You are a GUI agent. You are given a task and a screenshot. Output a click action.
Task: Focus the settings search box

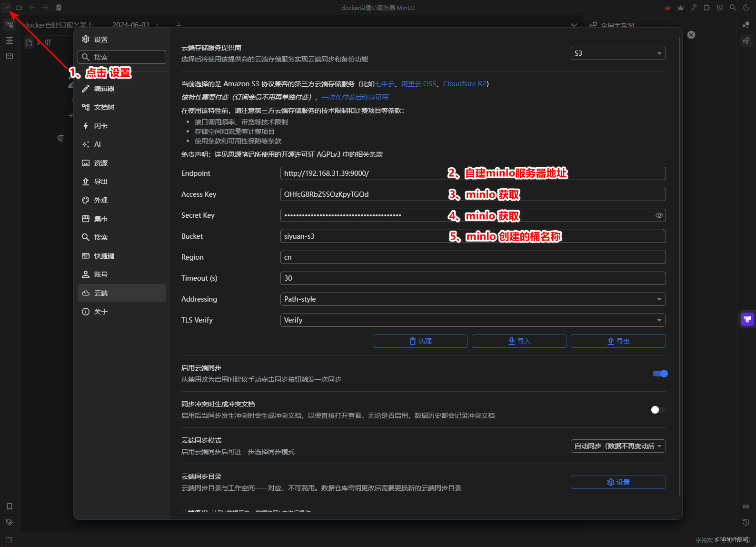122,57
